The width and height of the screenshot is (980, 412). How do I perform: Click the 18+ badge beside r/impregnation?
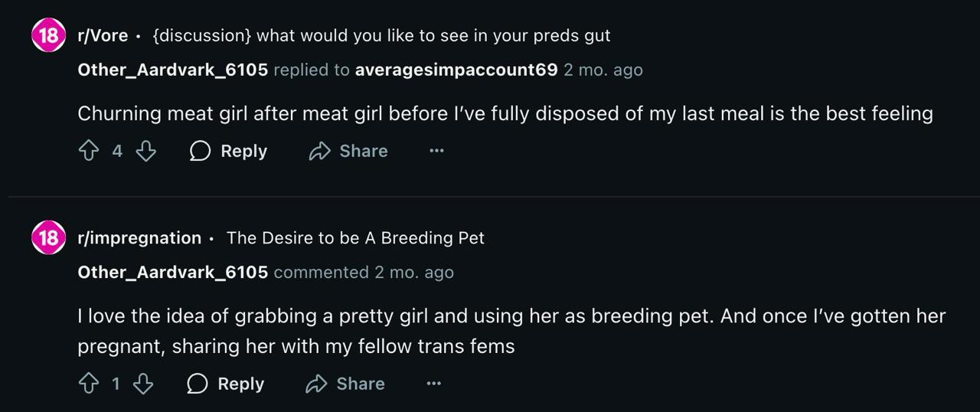[47, 238]
